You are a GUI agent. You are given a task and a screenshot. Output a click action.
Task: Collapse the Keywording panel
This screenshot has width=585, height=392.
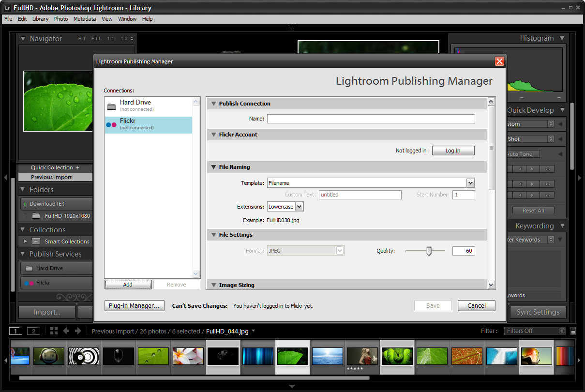[562, 226]
